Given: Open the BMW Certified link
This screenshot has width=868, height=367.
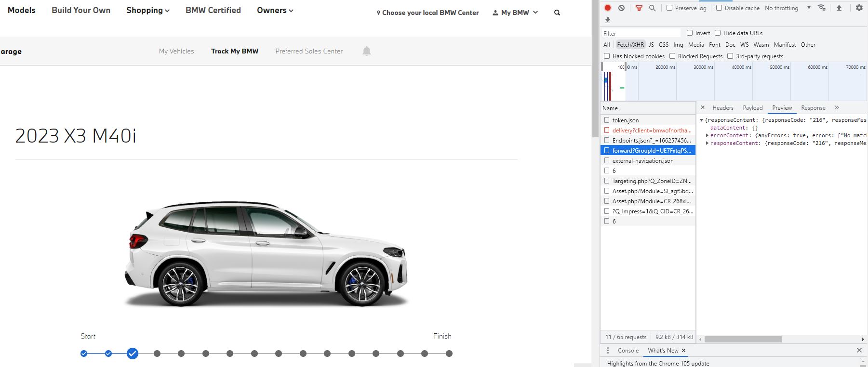Looking at the screenshot, I should [213, 10].
